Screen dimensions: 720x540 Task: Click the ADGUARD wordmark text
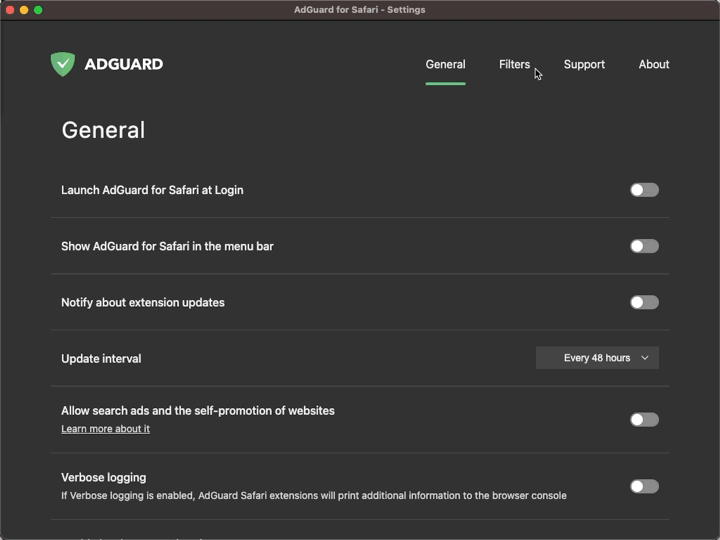point(124,64)
